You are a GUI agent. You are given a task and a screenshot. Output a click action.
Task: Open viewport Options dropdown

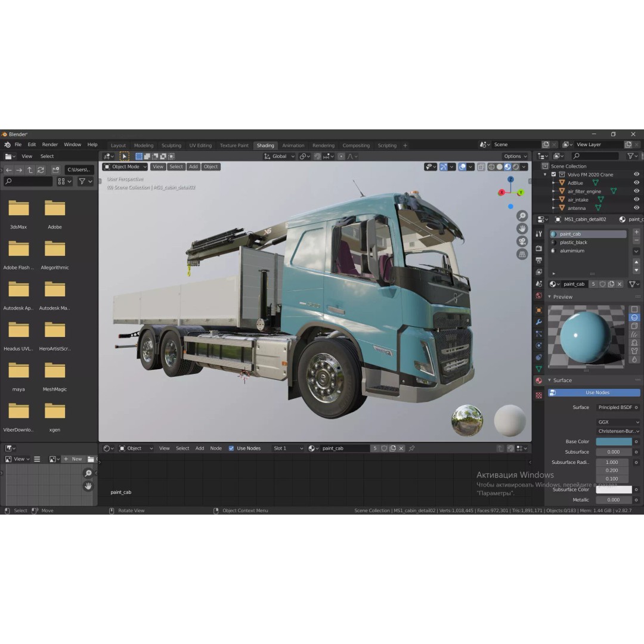515,156
